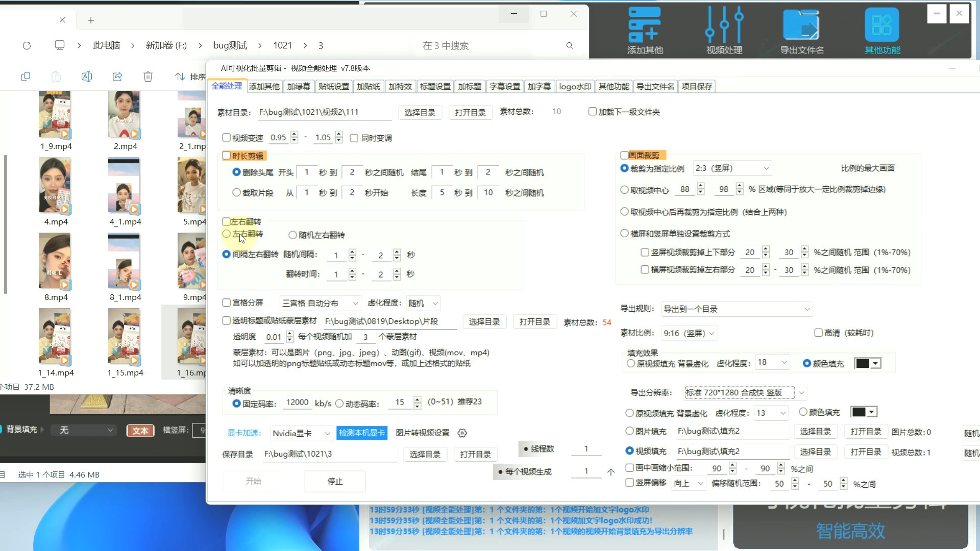980x551 pixels.
Task: Click the 保存目录 path input field
Action: click(330, 454)
